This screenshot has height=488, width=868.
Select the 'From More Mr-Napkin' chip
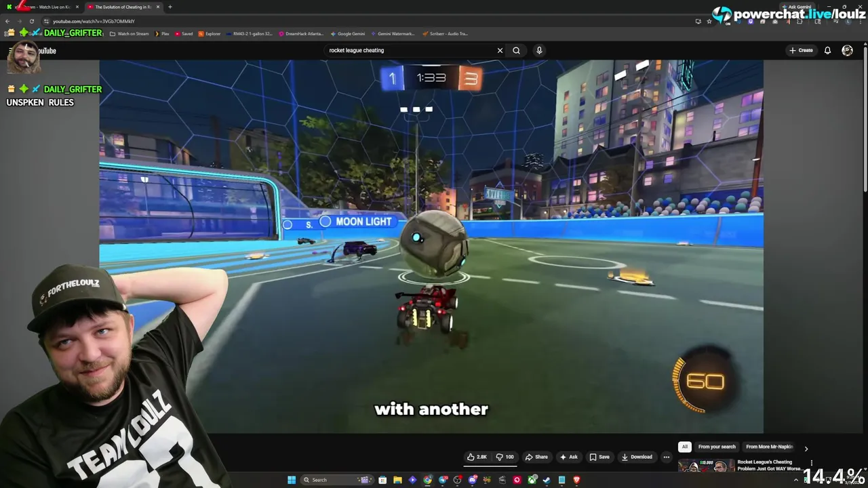(x=769, y=447)
